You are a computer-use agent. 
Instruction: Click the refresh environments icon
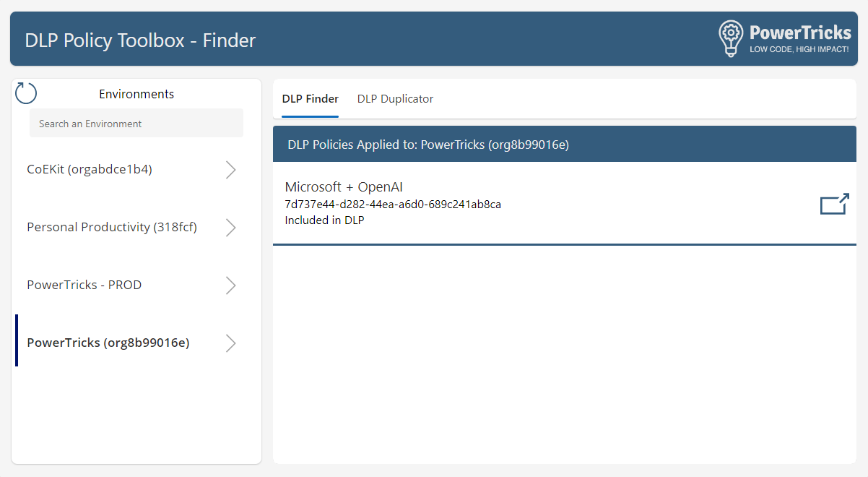pyautogui.click(x=26, y=93)
